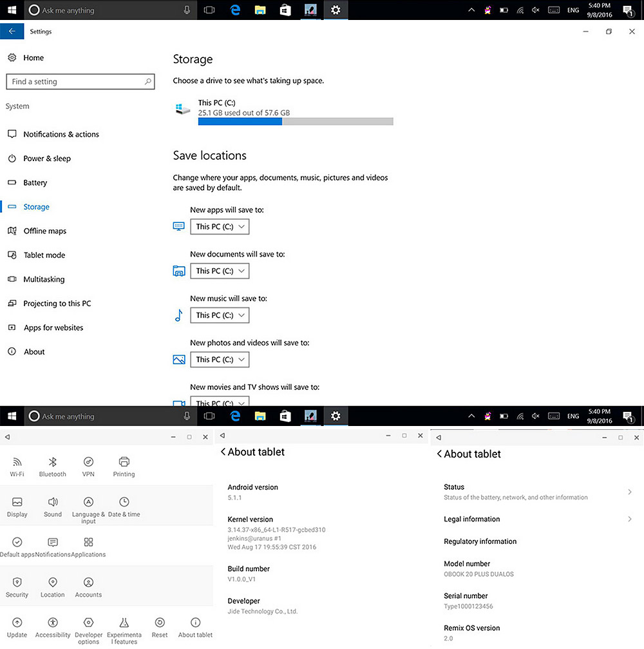Open Location settings icon
644x649 pixels.
pos(53,588)
